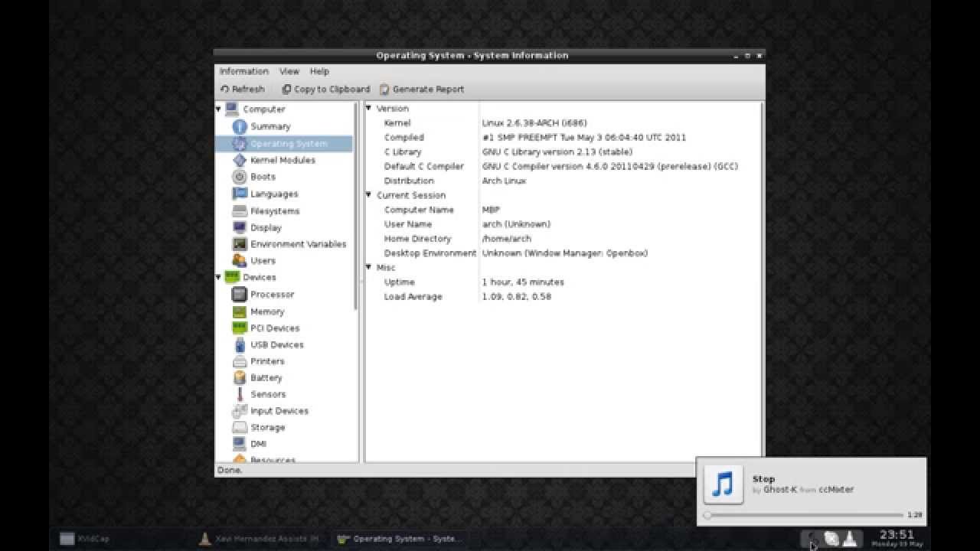The width and height of the screenshot is (980, 551).
Task: Select the Operating System tree item
Action: 284,143
